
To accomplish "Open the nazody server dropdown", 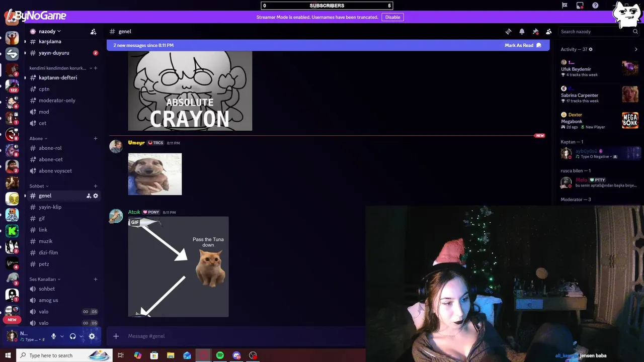I will 49,31.
